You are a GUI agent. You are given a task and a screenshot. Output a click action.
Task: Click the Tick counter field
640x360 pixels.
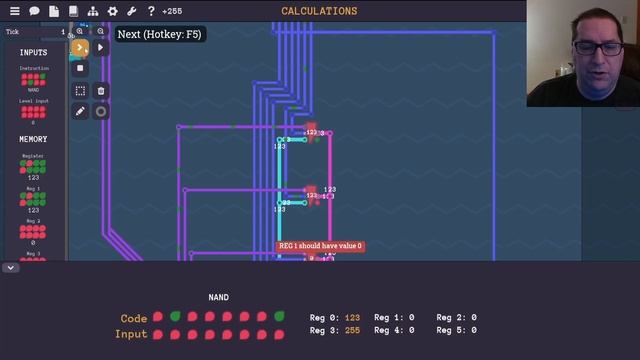pyautogui.click(x=36, y=32)
